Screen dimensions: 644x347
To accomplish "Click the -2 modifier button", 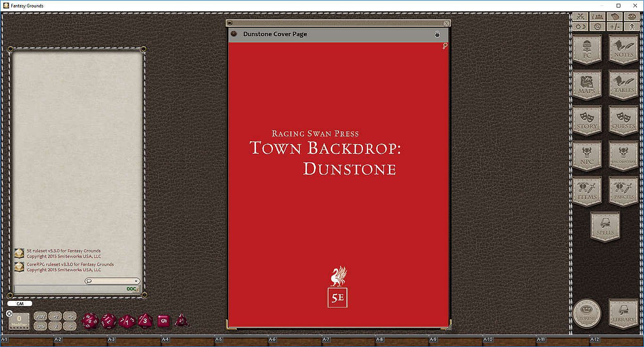I will 55,326.
